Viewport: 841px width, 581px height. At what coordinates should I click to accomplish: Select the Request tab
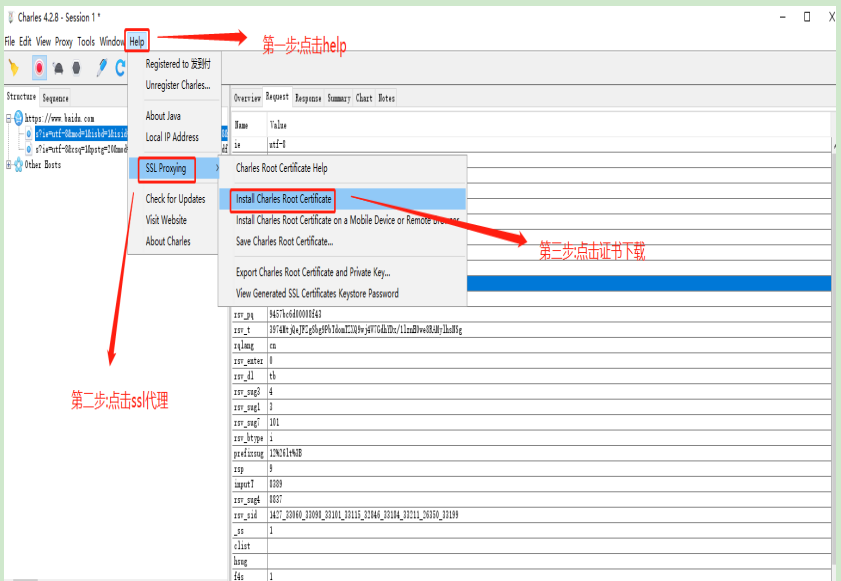[277, 97]
